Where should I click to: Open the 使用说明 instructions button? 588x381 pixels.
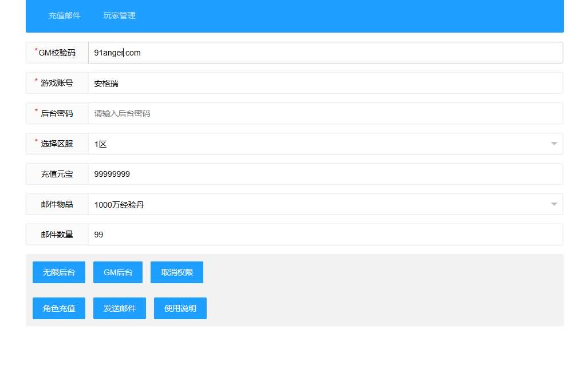click(x=180, y=308)
